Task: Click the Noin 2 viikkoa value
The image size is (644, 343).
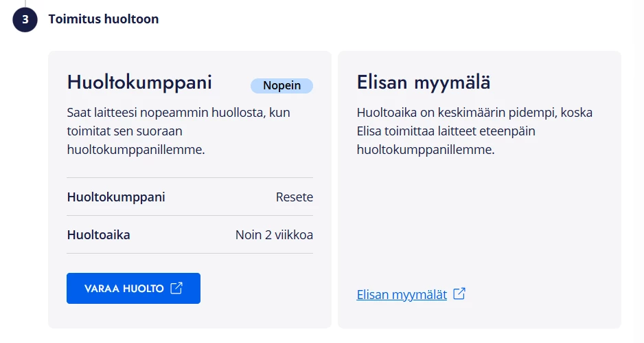Action: 274,235
